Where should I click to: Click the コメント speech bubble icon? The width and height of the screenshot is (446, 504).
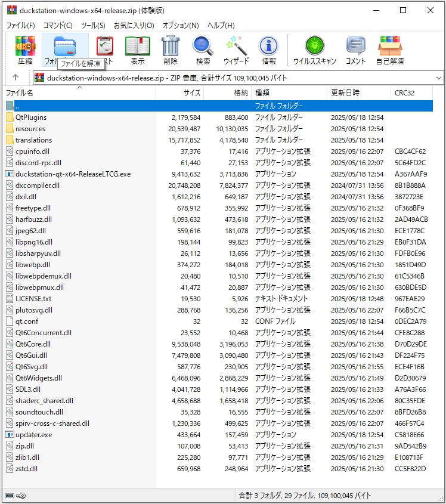(356, 46)
